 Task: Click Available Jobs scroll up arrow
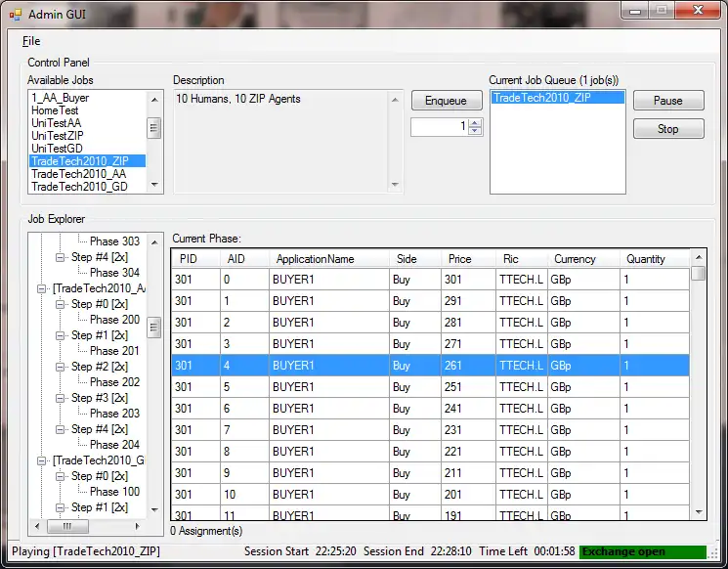click(154, 100)
